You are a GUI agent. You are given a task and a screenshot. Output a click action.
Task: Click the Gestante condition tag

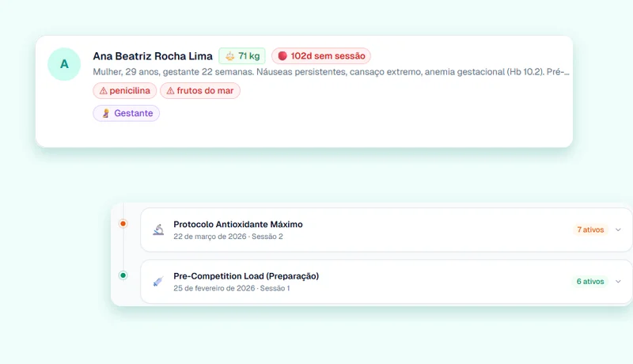[x=127, y=113]
